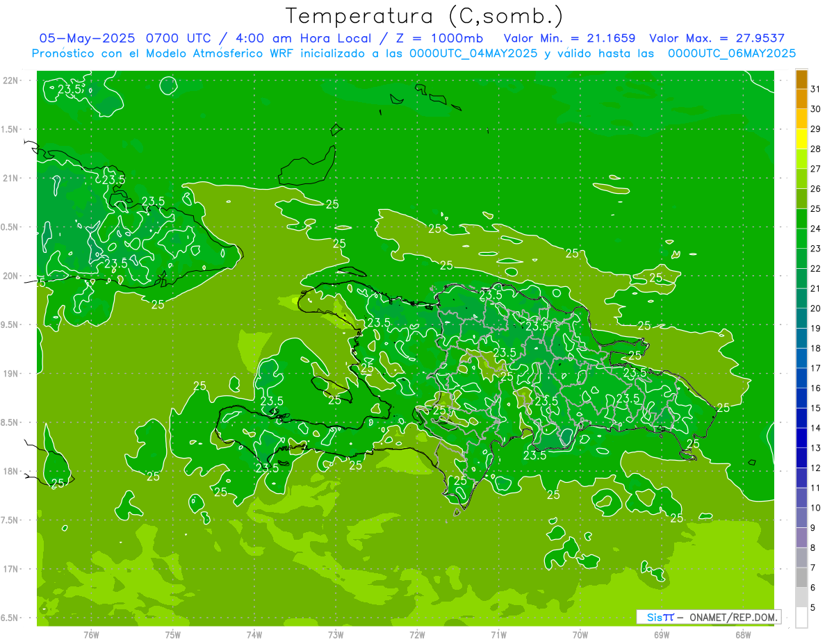The width and height of the screenshot is (834, 644).
Task: Click the 20N latitude axis label
Action: pyautogui.click(x=11, y=276)
